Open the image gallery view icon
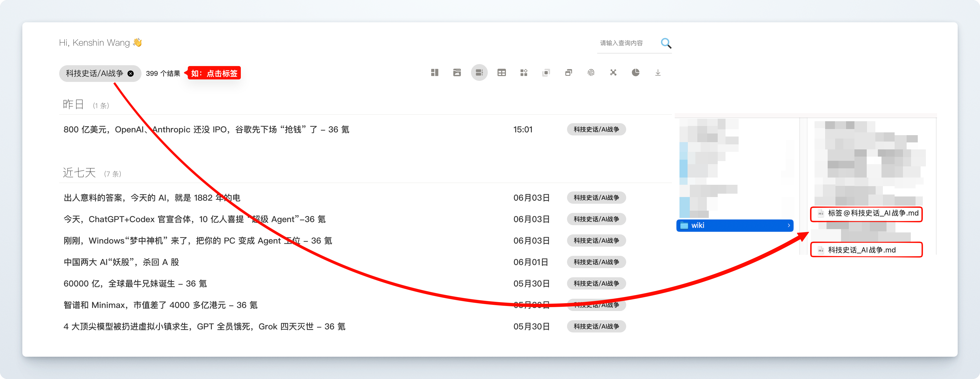980x379 pixels. click(457, 72)
